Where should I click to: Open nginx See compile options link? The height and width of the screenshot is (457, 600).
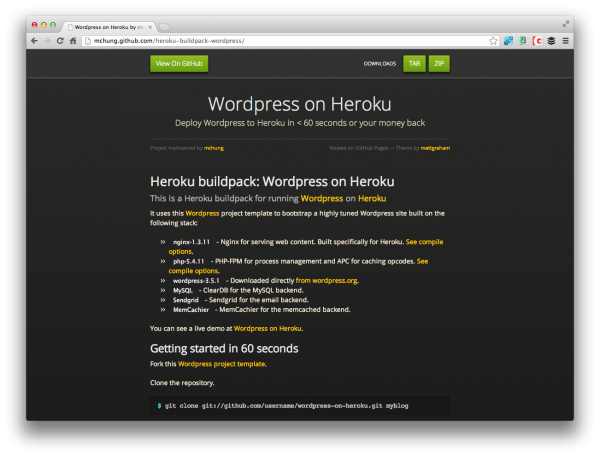(x=424, y=242)
